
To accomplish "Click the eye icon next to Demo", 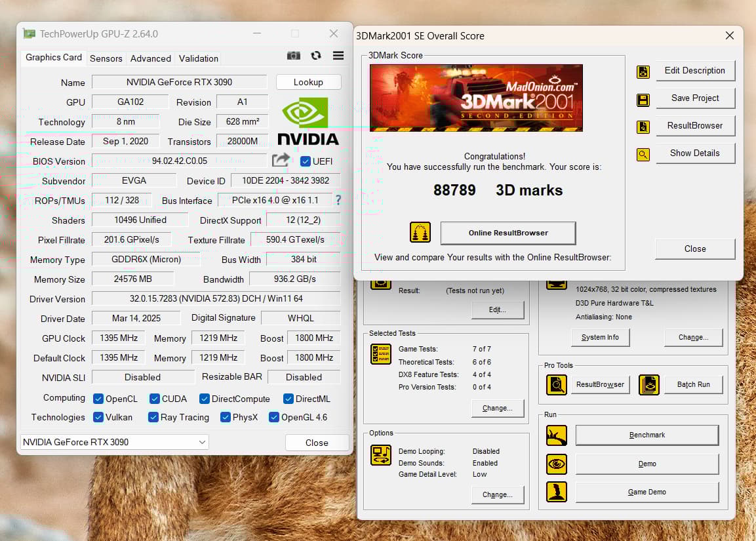I will pyautogui.click(x=556, y=464).
